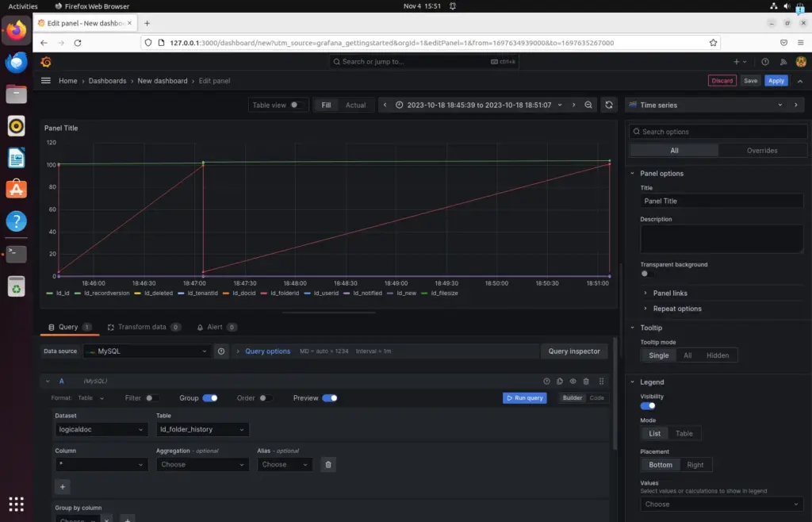Image resolution: width=812 pixels, height=522 pixels.
Task: Set tooltip mode to All
Action: [688, 355]
